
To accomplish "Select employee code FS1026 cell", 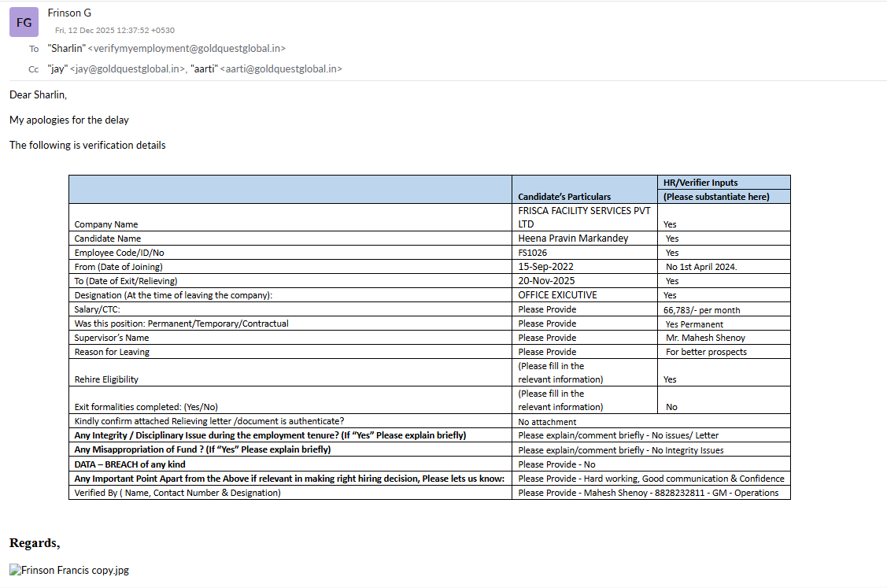I will (533, 253).
